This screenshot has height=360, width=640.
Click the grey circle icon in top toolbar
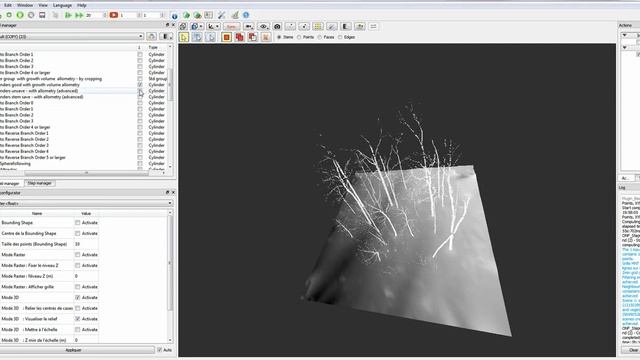click(x=31, y=15)
